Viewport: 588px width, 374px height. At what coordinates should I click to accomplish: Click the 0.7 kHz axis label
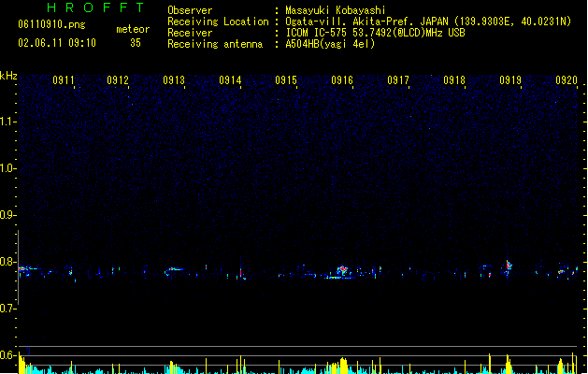(x=7, y=309)
